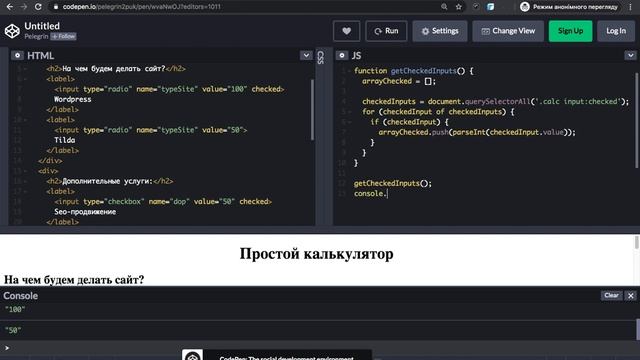Open JS editor settings gear
The height and width of the screenshot is (360, 640).
pyautogui.click(x=342, y=56)
